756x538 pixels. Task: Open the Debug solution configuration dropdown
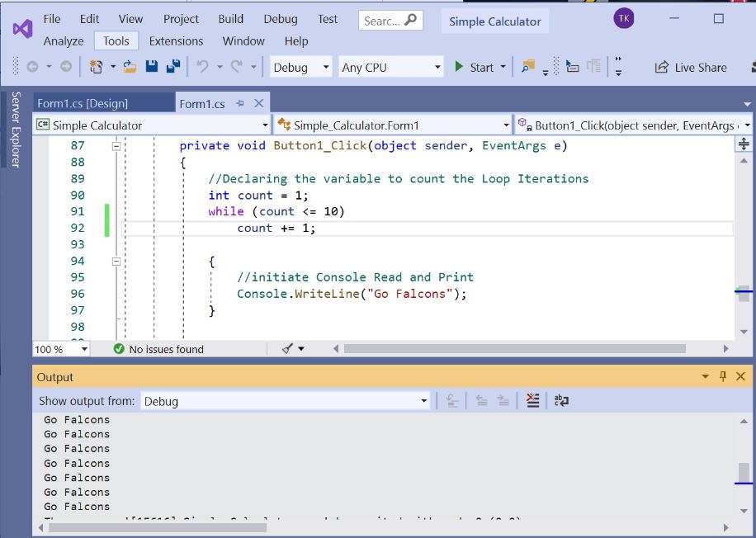tap(301, 68)
